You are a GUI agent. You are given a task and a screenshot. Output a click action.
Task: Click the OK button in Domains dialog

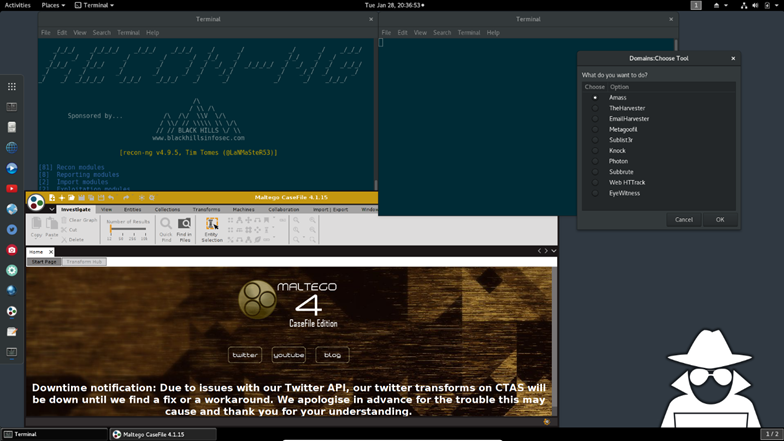click(x=720, y=220)
